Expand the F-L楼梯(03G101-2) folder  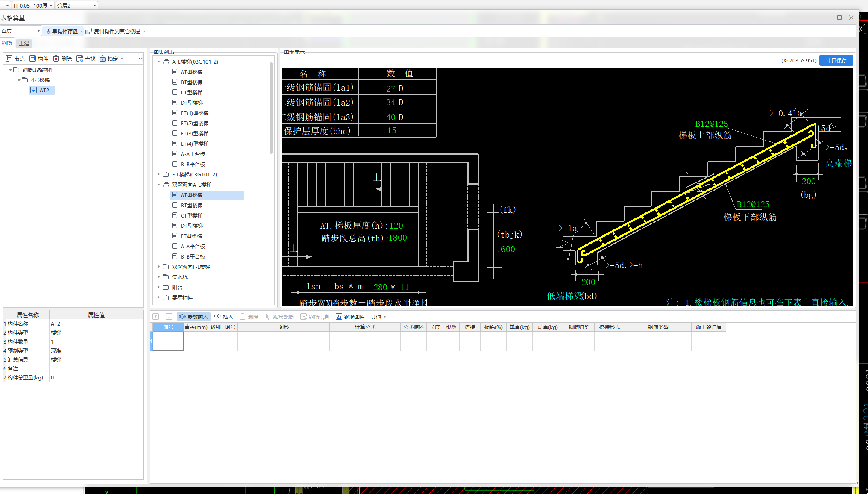(x=159, y=174)
